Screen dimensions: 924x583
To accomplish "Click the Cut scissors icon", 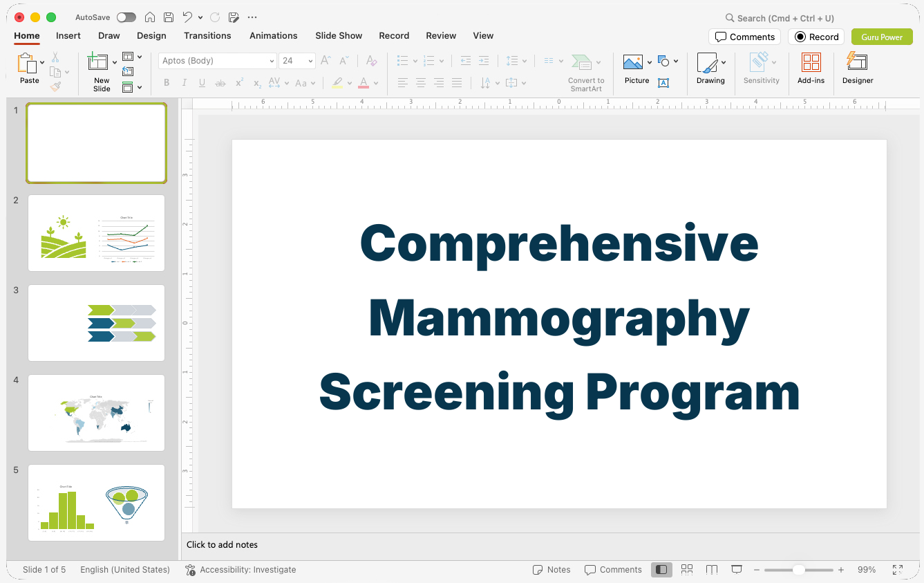I will tap(55, 57).
